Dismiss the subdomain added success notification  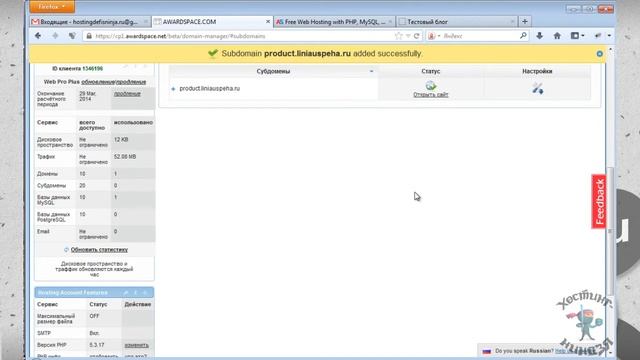pos(599,54)
